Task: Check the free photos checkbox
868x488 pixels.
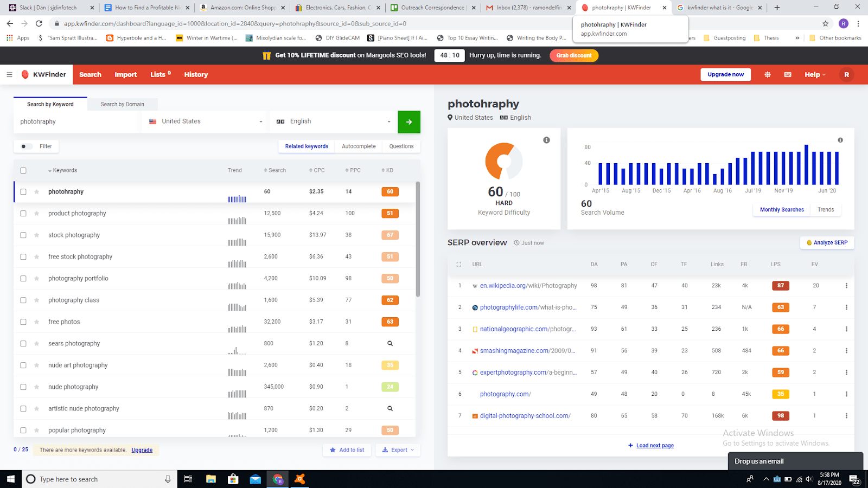Action: 23,322
